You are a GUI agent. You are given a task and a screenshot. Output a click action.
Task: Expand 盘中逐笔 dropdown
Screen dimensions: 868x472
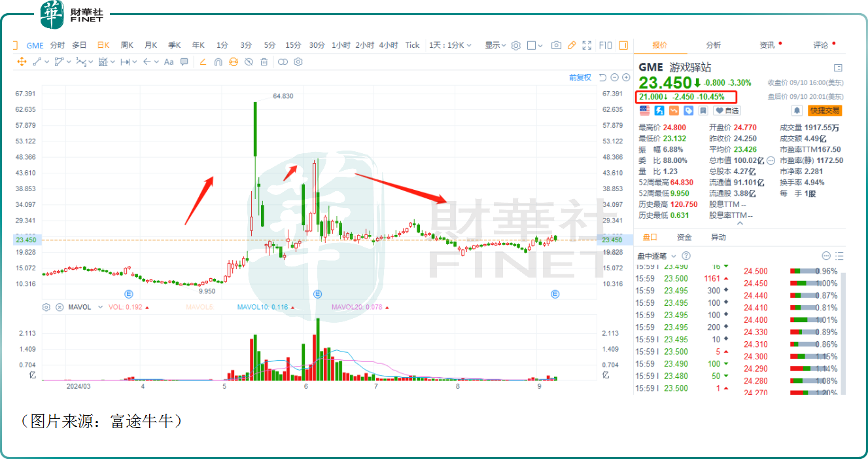pyautogui.click(x=674, y=256)
